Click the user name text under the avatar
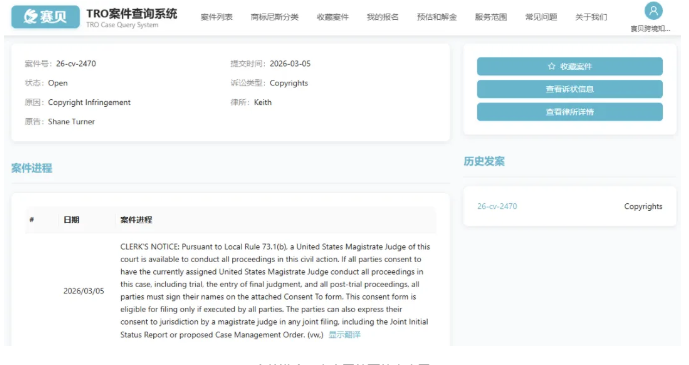This screenshot has height=365, width=689. pyautogui.click(x=650, y=29)
